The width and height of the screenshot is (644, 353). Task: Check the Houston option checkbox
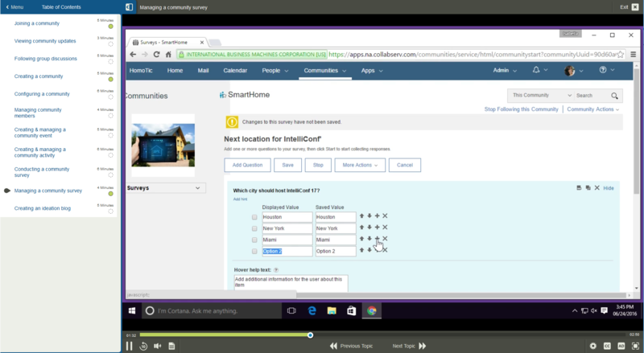[x=254, y=217]
